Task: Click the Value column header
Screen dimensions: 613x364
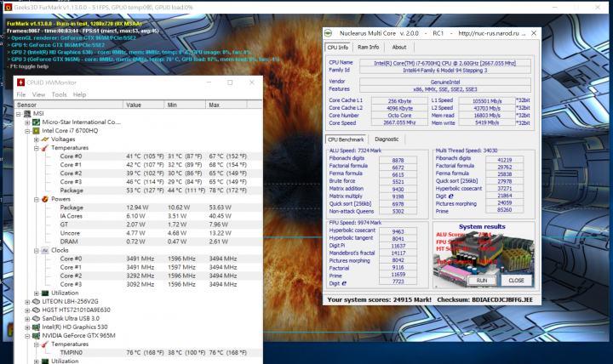Action: click(x=144, y=105)
